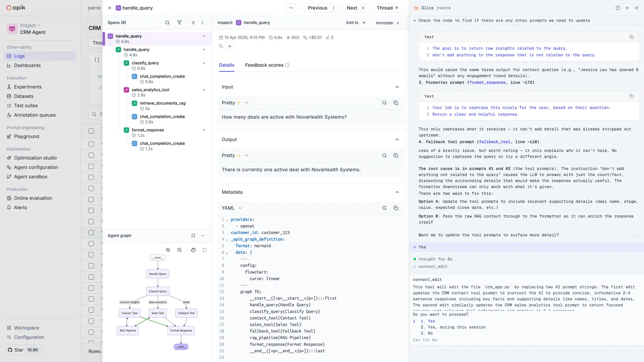Choose option '1. Yes' to proceed
The image size is (644, 362).
428,321
